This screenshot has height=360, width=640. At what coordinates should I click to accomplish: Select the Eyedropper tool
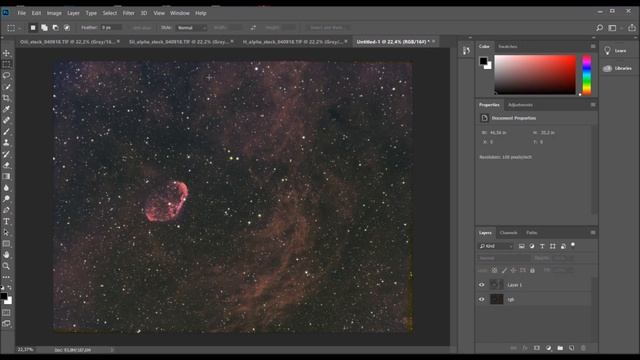7,109
